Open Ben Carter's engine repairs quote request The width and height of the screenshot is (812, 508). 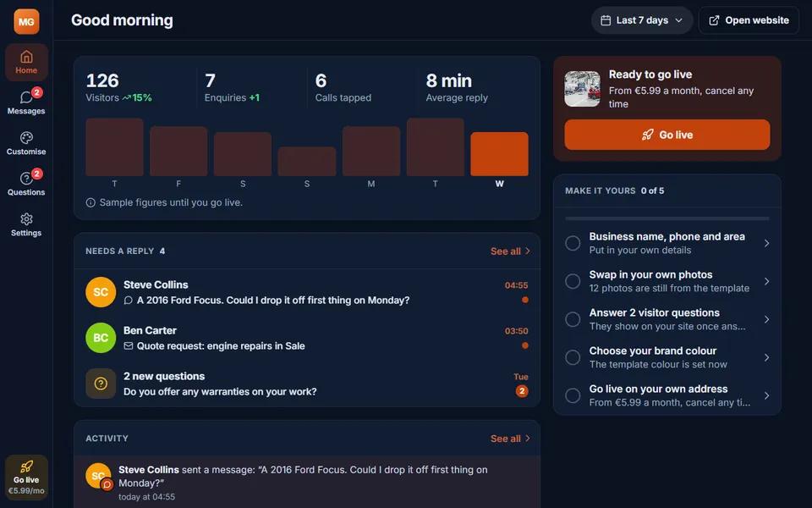pyautogui.click(x=307, y=338)
